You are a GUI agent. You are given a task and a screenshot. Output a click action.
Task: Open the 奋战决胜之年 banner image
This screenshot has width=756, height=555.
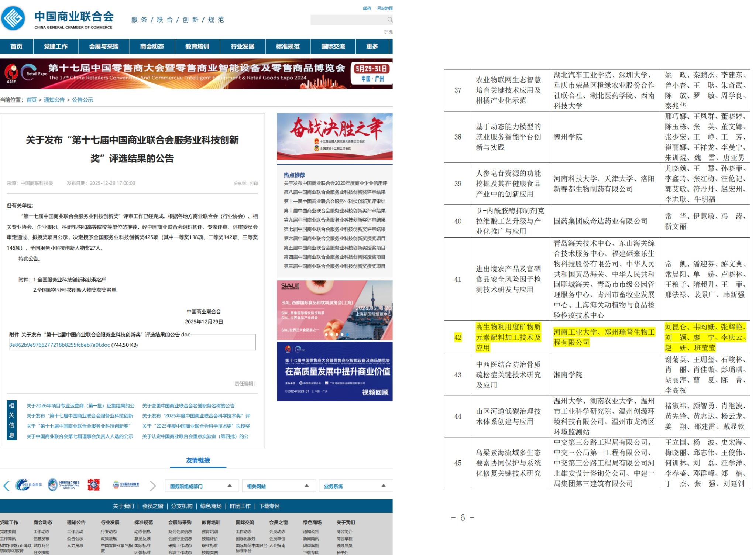[x=334, y=136]
